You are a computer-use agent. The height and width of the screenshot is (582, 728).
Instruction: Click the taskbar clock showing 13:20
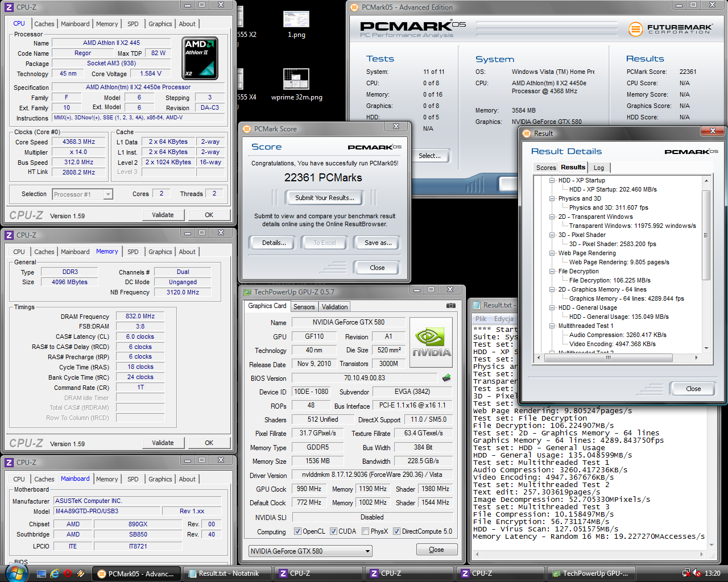click(x=712, y=573)
